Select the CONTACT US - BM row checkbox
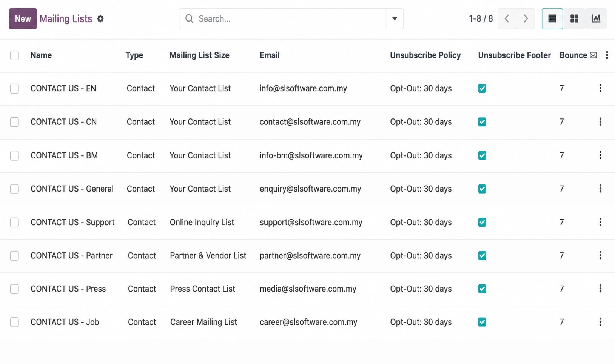 tap(14, 155)
